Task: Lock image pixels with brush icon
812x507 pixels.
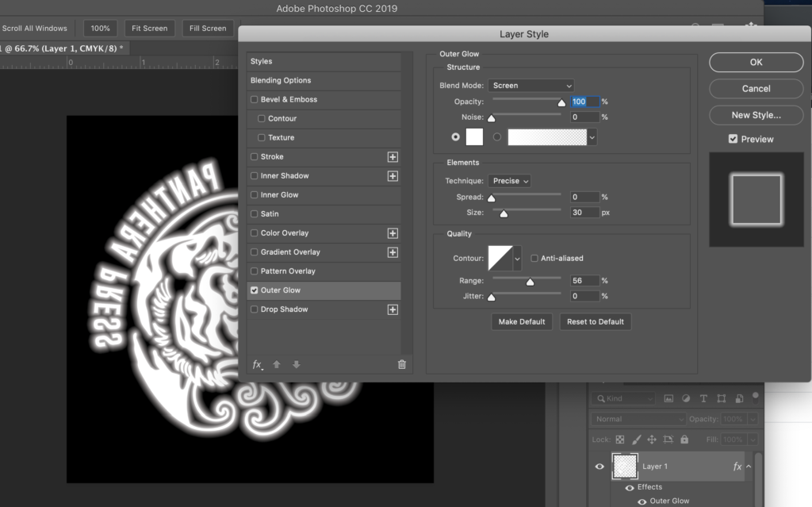Action: tap(637, 440)
